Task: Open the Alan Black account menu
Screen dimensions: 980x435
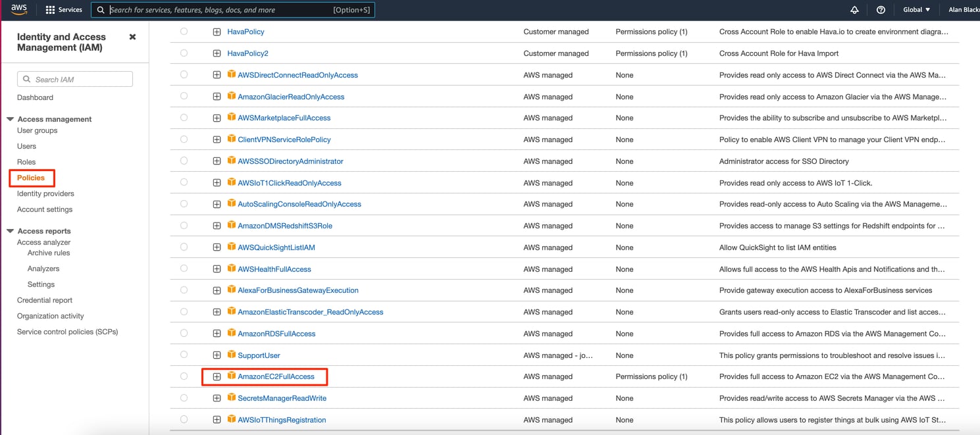Action: pyautogui.click(x=962, y=9)
